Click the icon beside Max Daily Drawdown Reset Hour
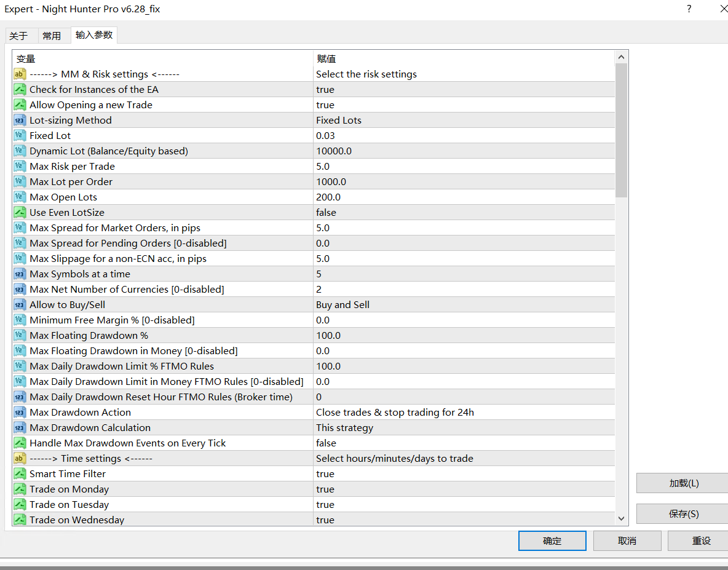This screenshot has height=570, width=728. [x=20, y=397]
